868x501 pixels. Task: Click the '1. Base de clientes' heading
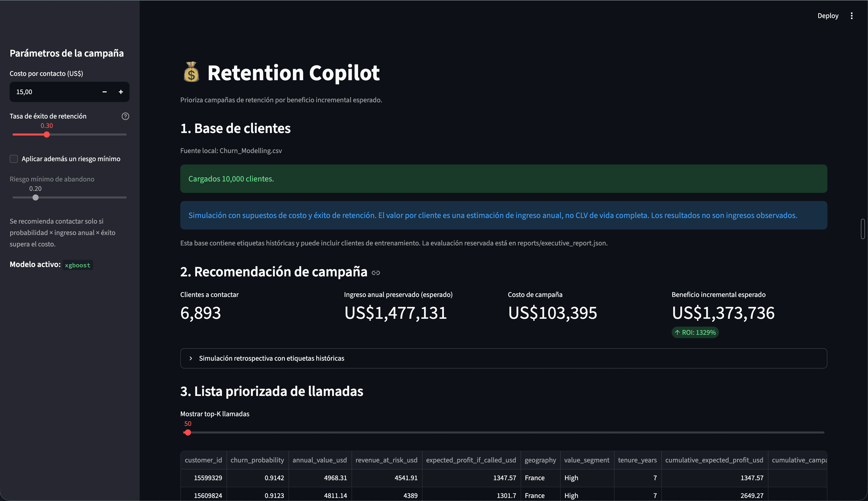(x=235, y=128)
